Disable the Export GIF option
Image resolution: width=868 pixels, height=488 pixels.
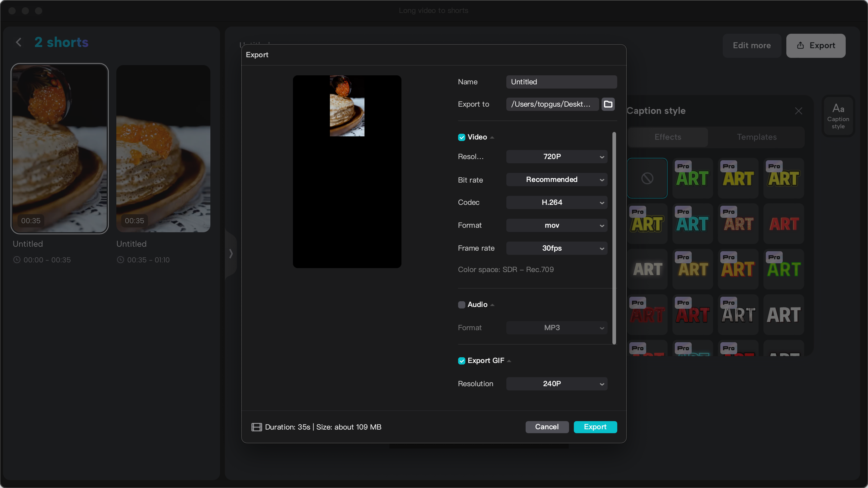coord(461,360)
